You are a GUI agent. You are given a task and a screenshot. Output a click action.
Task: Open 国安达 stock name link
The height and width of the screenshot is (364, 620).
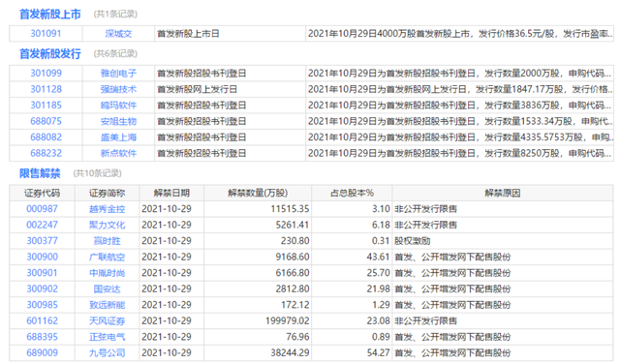tap(107, 288)
